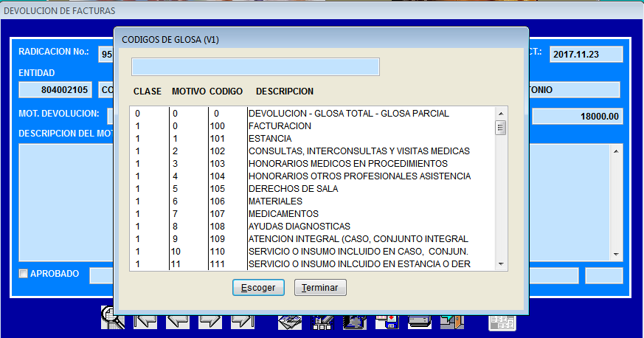
Task: Click the description box scroll down arrow
Action: coord(616,254)
